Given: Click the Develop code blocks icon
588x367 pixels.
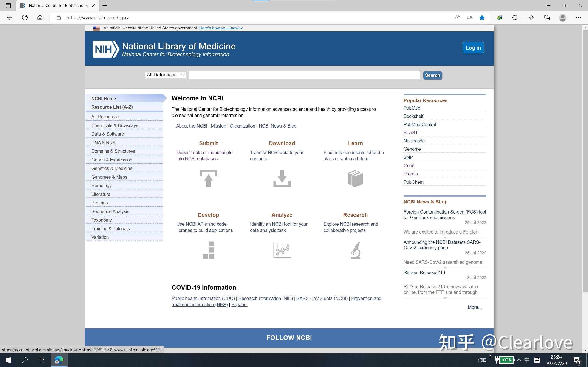Looking at the screenshot, I should click(x=209, y=250).
